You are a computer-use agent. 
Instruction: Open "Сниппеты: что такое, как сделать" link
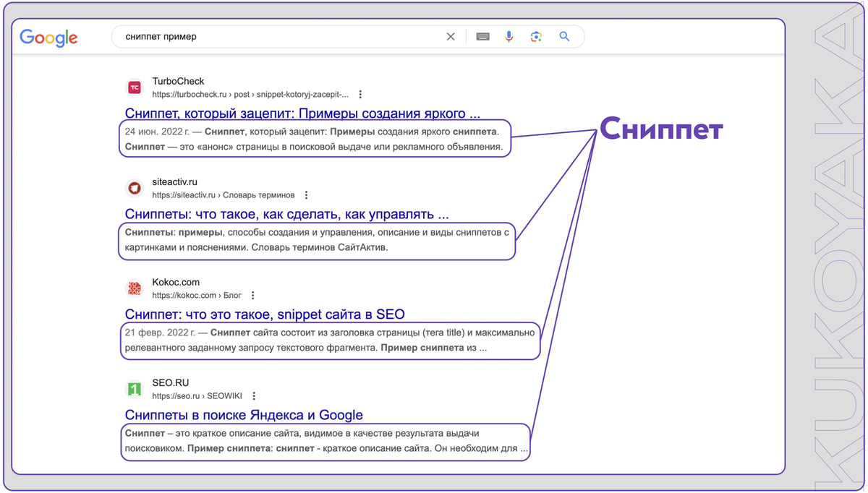tap(286, 214)
